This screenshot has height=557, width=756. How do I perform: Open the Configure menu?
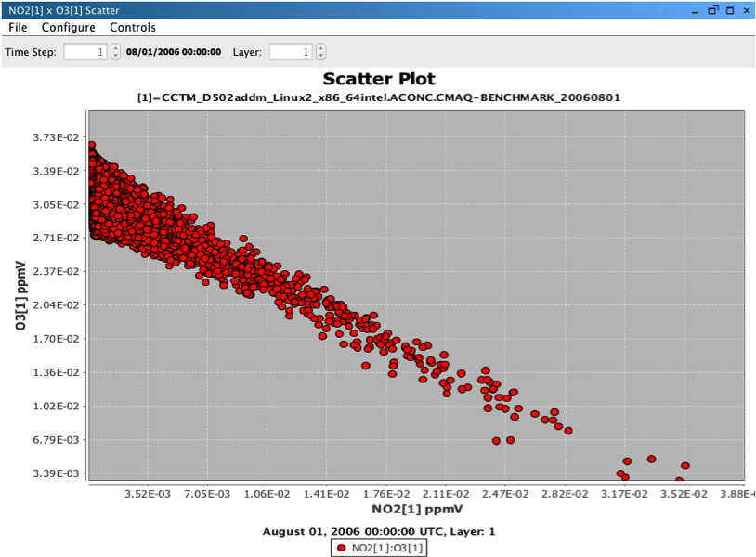(69, 28)
